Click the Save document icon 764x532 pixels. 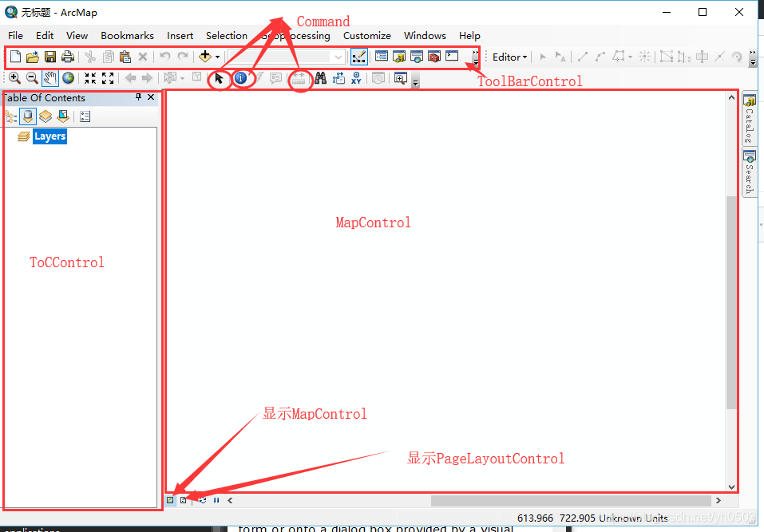[x=50, y=57]
